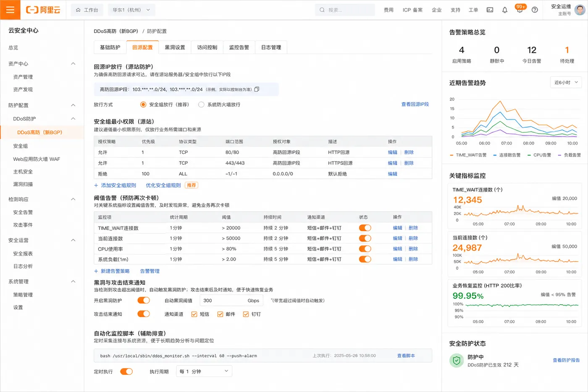
Task: Switch to the 日志管理 tab
Action: pyautogui.click(x=271, y=47)
